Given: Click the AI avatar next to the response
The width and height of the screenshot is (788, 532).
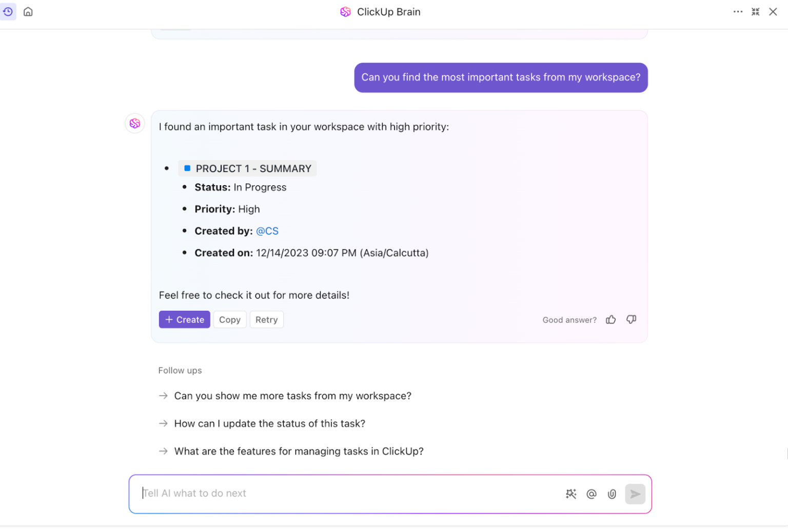Looking at the screenshot, I should (x=134, y=123).
